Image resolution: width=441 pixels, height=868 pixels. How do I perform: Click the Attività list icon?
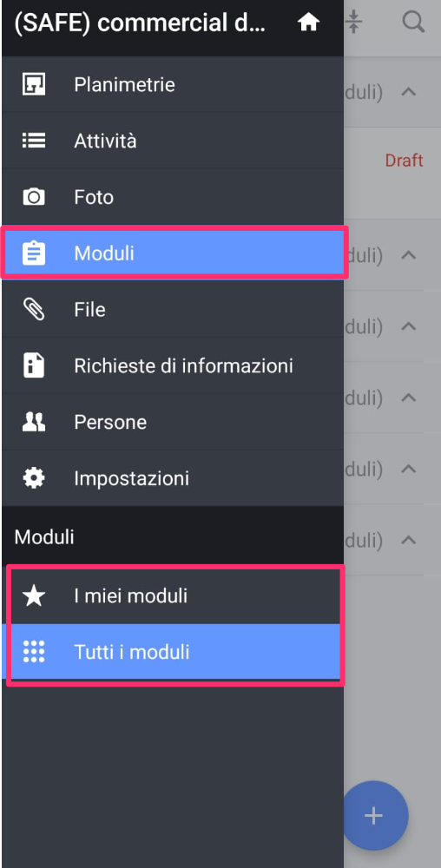(x=34, y=141)
